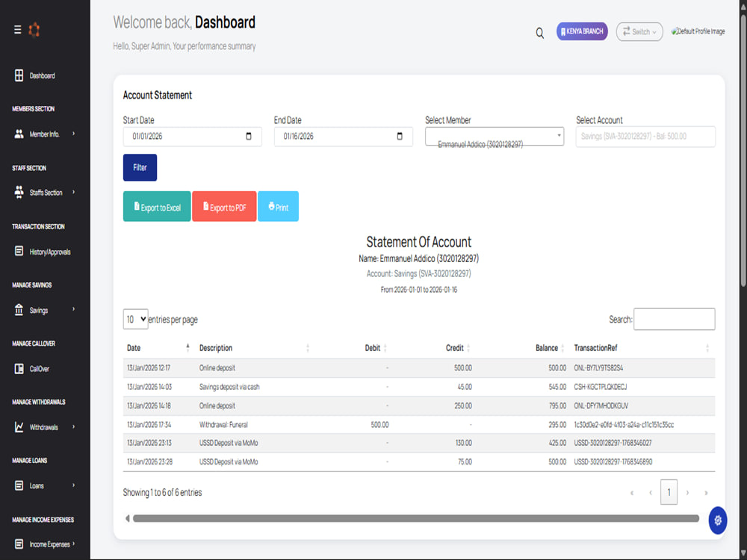Click the horizontal scrollbar under the table
Image resolution: width=747 pixels, height=560 pixels.
[416, 518]
